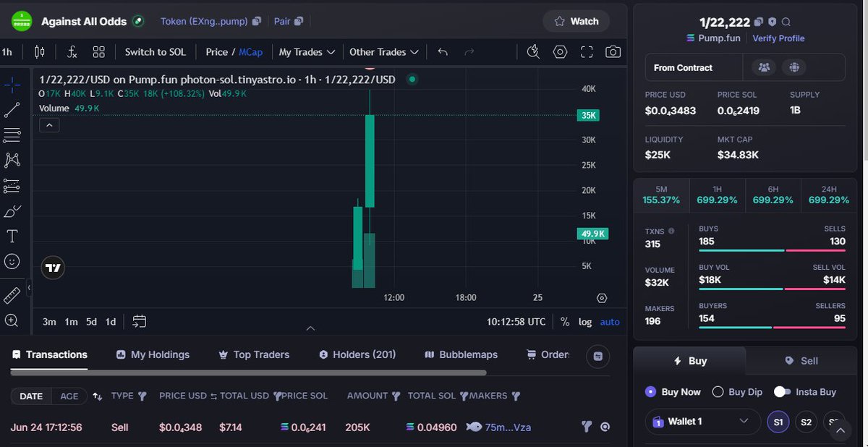Open the emoji icons tool

point(12,261)
